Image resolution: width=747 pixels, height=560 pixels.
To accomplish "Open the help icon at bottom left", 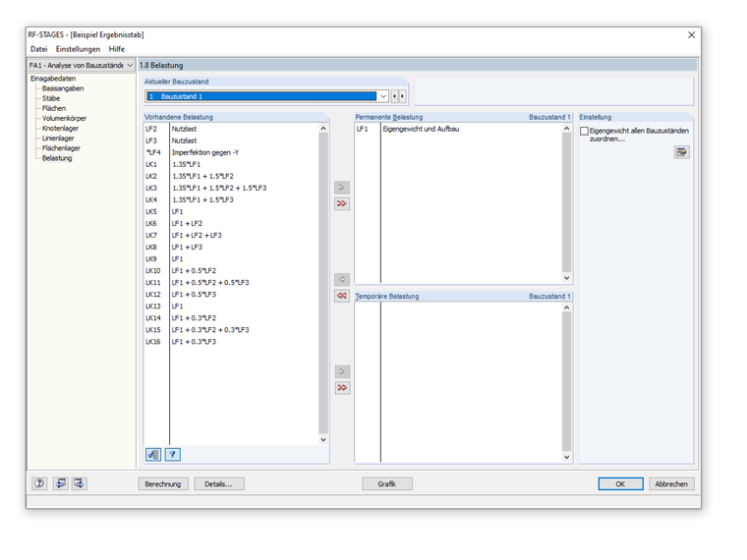I will coord(39,483).
